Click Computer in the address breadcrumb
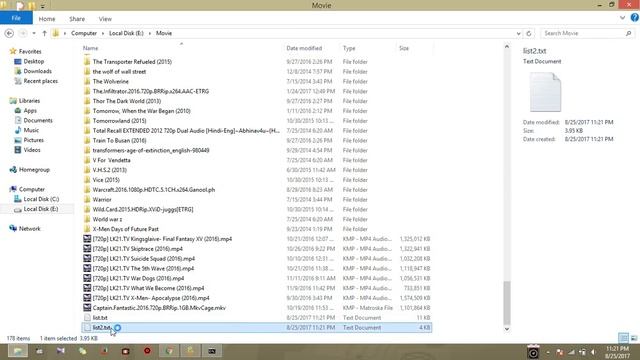 84,33
